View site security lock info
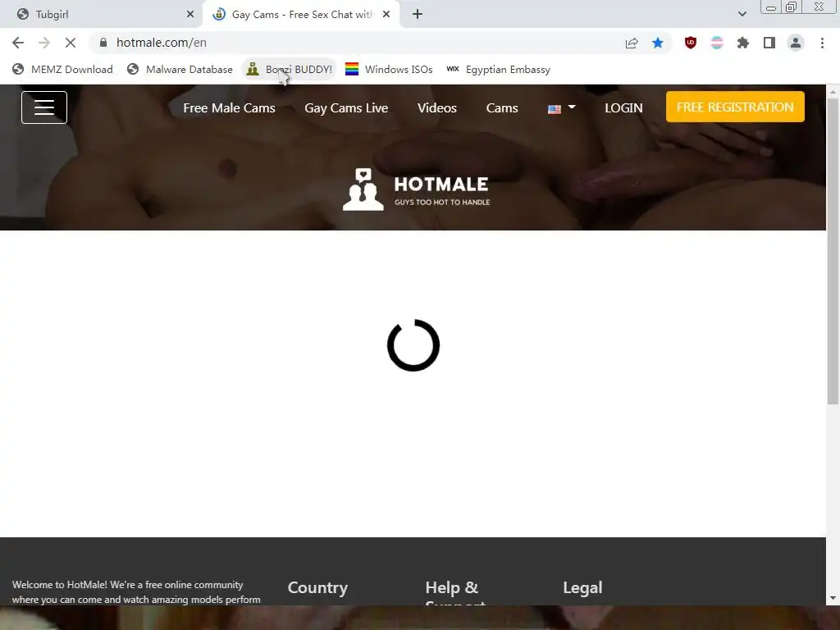Screen dimensions: 840x630 103,43
